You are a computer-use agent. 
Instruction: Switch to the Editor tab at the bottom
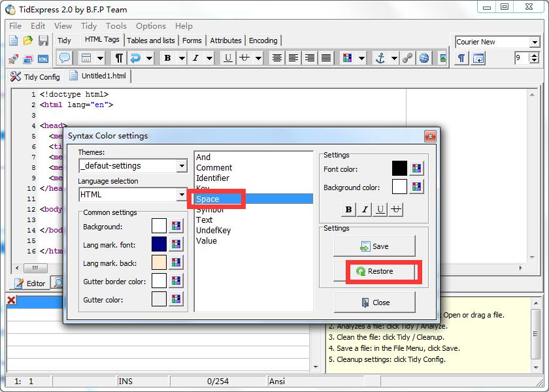[x=30, y=283]
